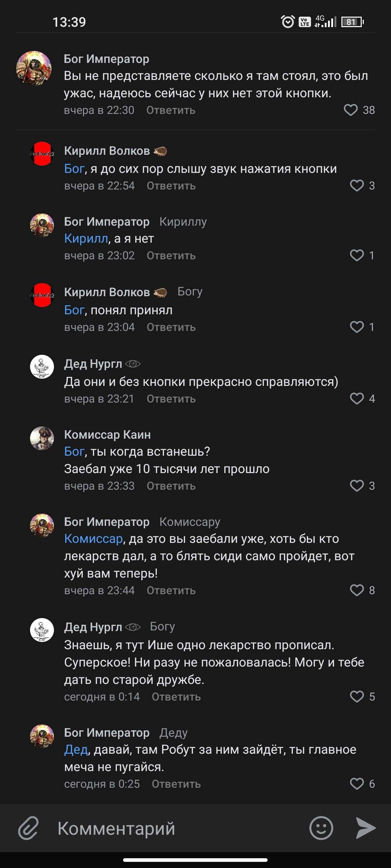The width and height of the screenshot is (391, 868).
Task: Focus the Комментарий input field
Action: tap(174, 828)
